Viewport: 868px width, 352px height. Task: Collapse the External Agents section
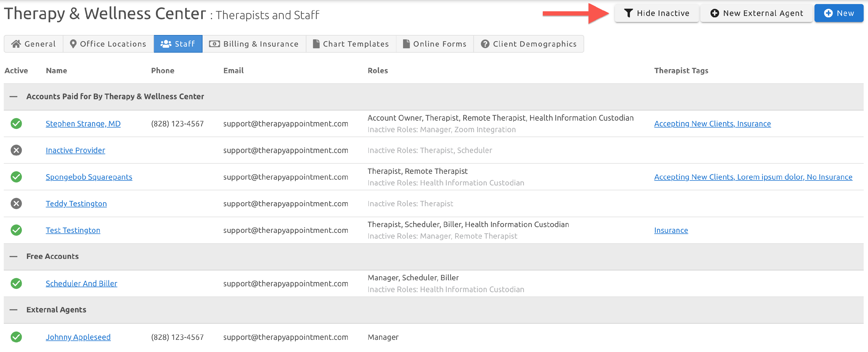[x=14, y=309]
